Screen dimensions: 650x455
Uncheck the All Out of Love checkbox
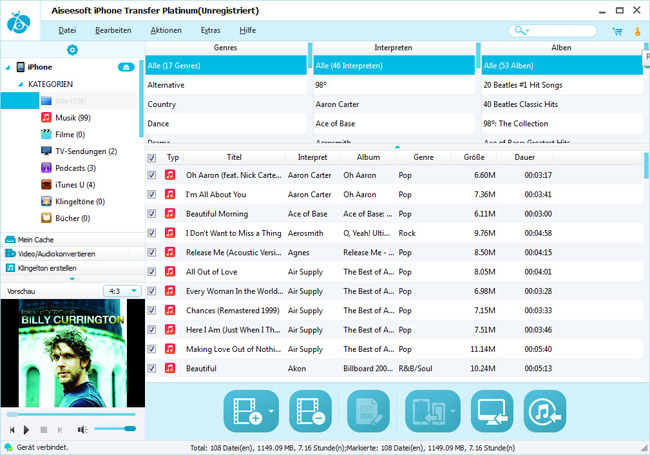pyautogui.click(x=152, y=271)
